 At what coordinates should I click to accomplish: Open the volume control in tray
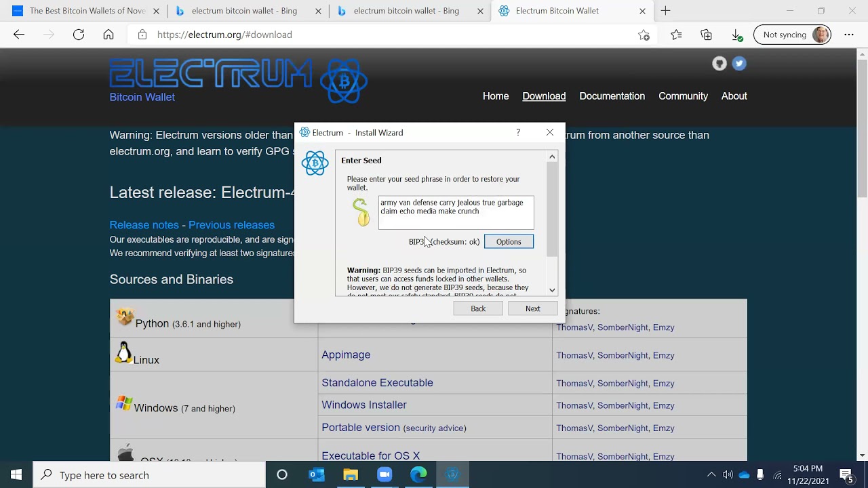728,475
